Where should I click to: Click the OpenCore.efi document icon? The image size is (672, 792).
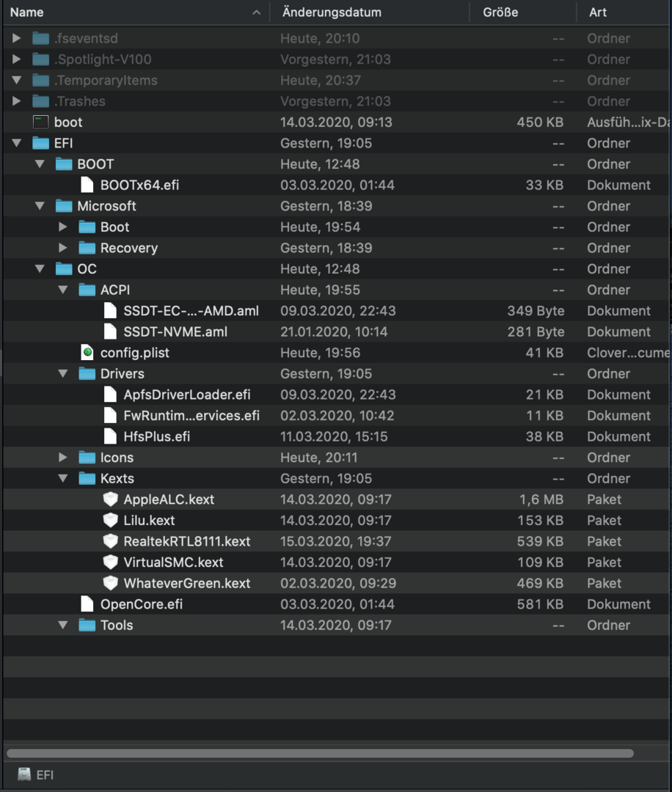click(87, 604)
